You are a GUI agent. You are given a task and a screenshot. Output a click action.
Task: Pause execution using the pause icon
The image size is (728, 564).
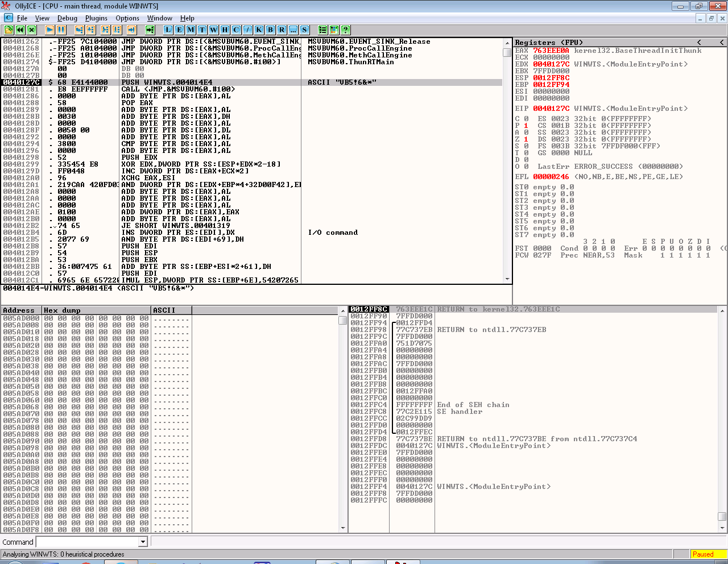tap(61, 30)
